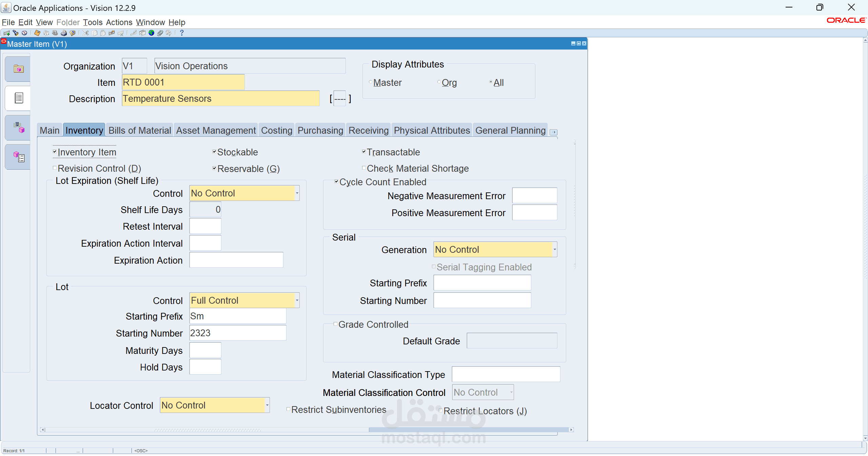This screenshot has width=868, height=456.
Task: Click the Cut scissors icon
Action: (x=85, y=33)
